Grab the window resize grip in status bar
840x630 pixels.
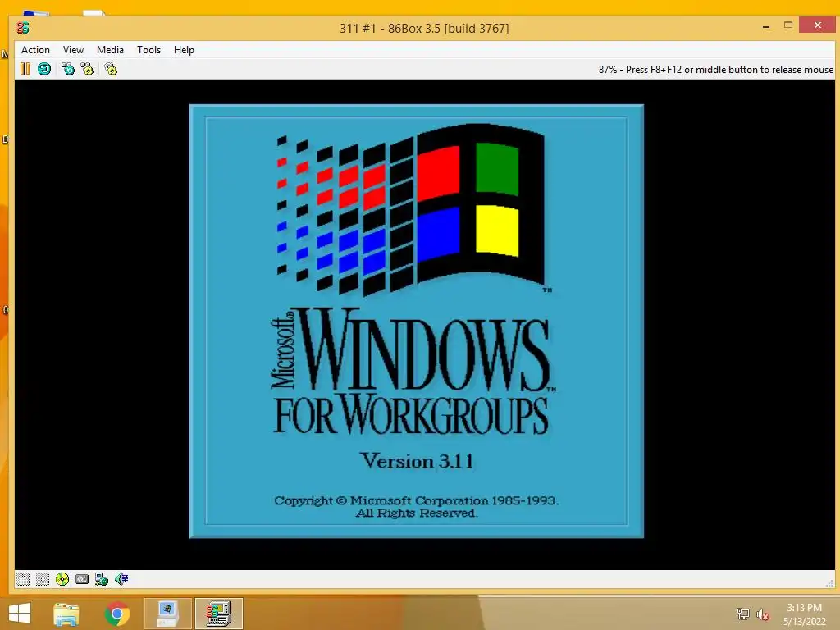click(830, 583)
